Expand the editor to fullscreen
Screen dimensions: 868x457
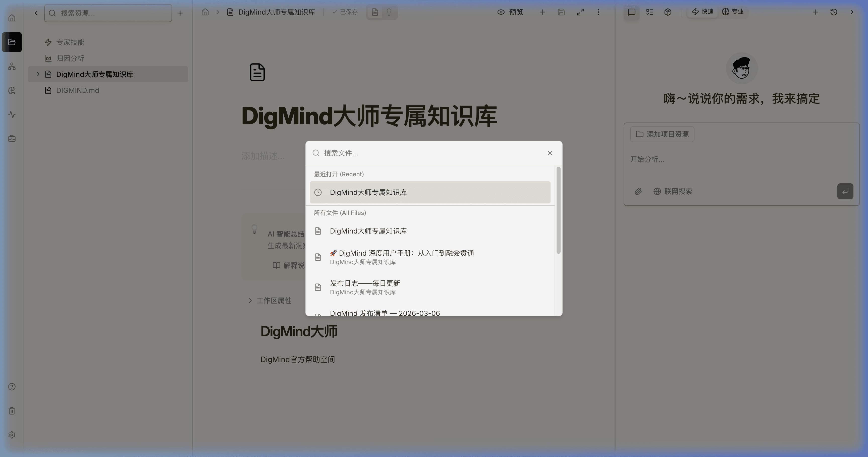(580, 12)
